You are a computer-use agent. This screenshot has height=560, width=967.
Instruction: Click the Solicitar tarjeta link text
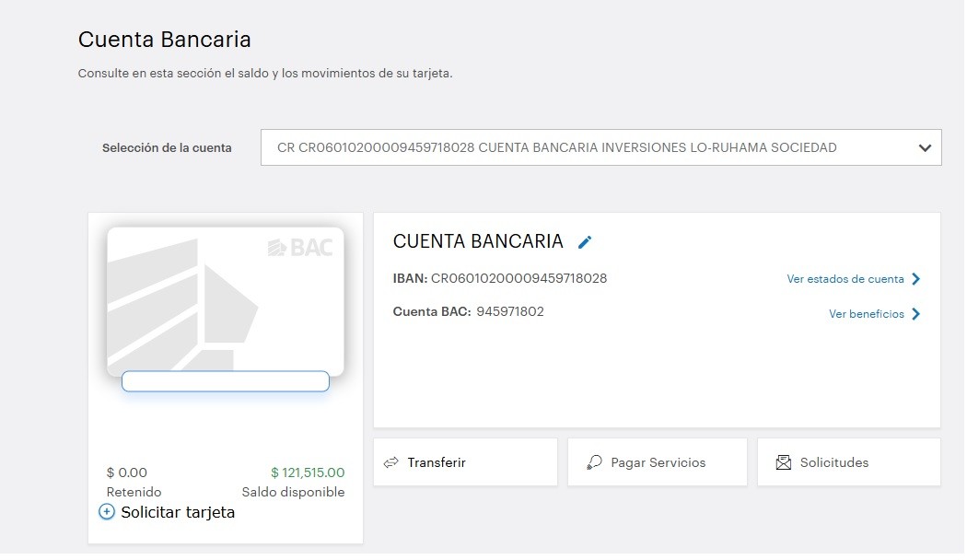[178, 512]
